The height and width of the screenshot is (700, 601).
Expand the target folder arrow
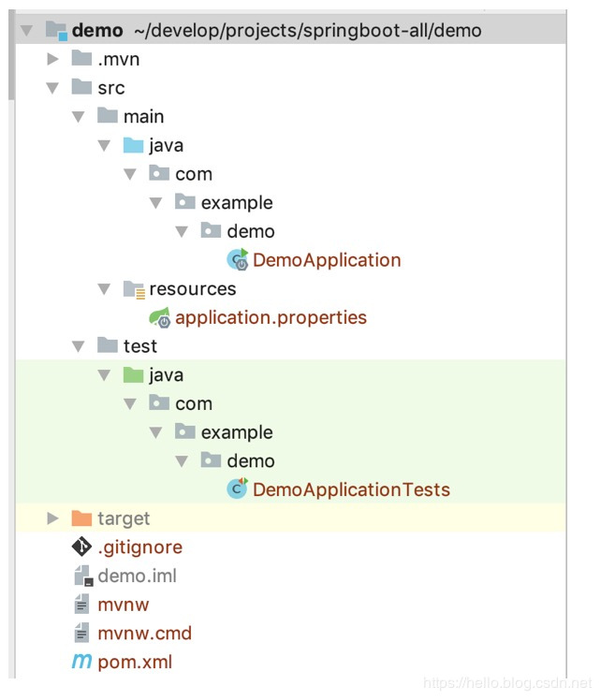(52, 518)
